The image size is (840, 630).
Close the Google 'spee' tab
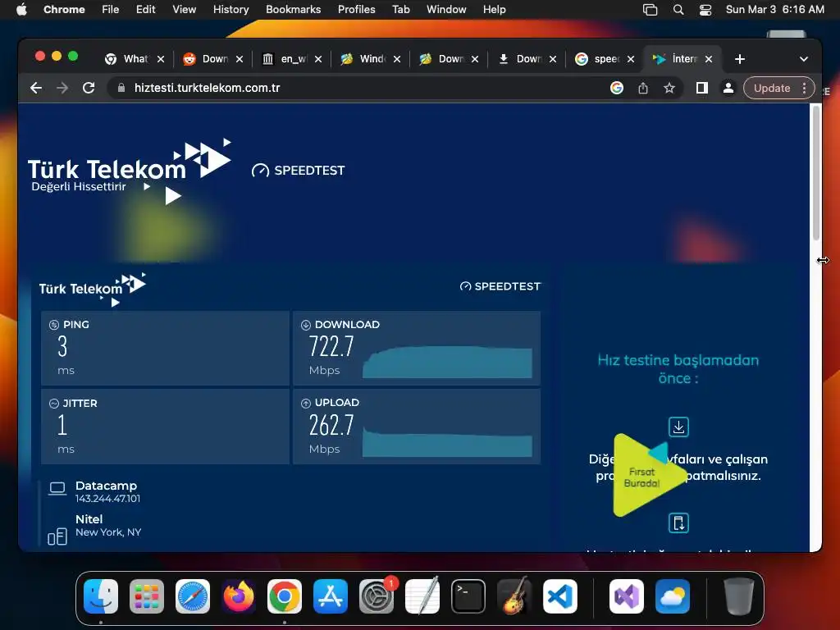(631, 59)
